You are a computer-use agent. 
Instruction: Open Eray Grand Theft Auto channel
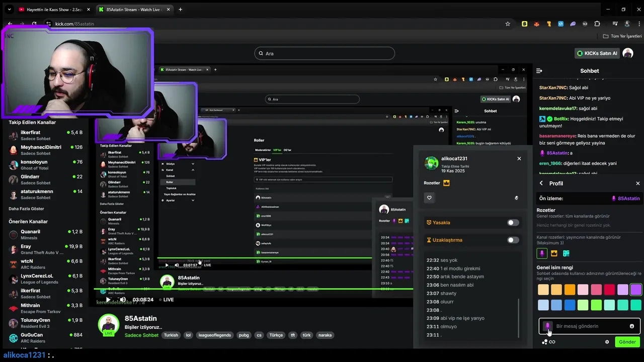coord(46,249)
